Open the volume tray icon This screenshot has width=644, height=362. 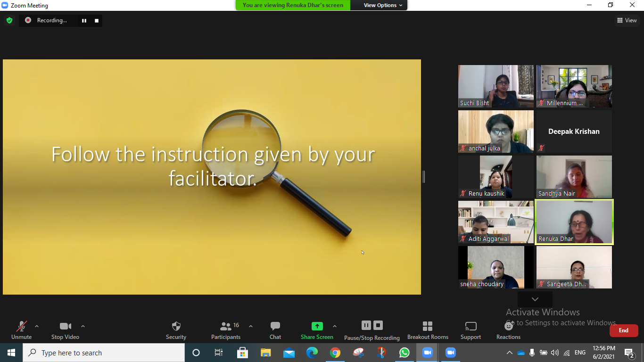(555, 353)
